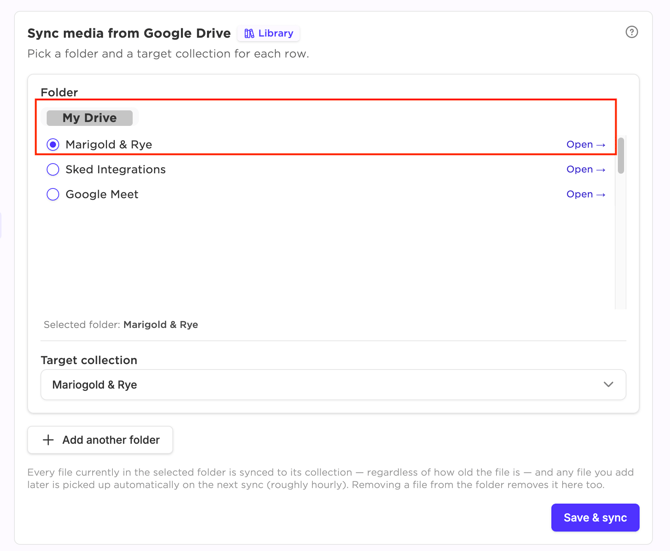
Task: Open the Marigold & Rye folder
Action: (x=586, y=144)
